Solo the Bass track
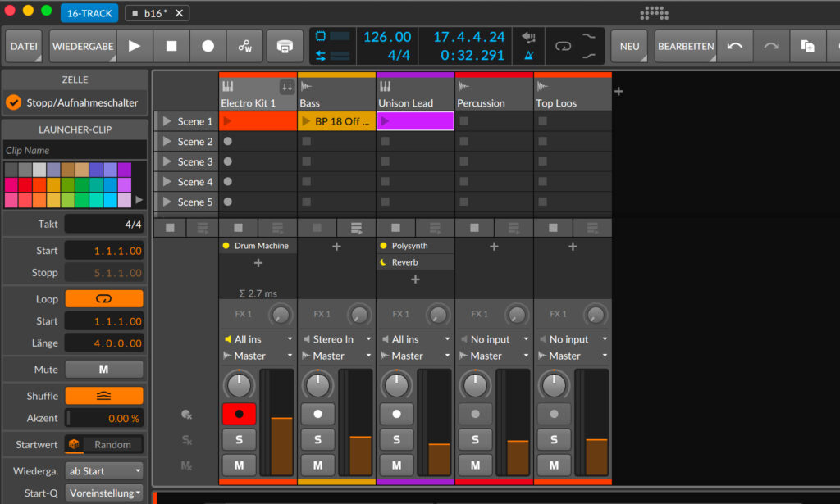 [x=317, y=439]
